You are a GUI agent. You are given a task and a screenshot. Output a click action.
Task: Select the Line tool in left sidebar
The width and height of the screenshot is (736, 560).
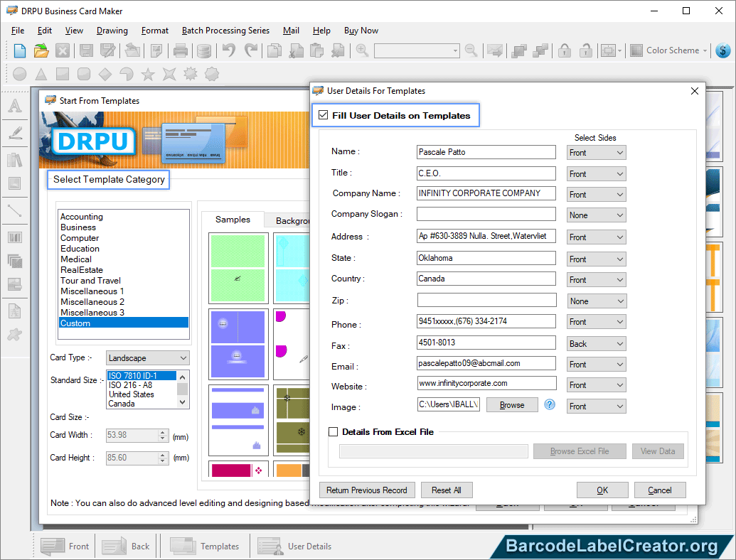[x=15, y=211]
